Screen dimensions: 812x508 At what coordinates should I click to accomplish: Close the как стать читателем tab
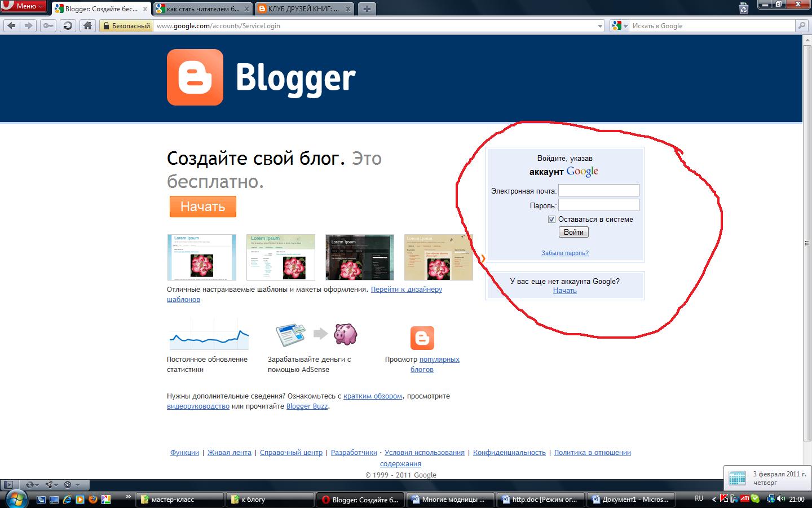[x=246, y=9]
